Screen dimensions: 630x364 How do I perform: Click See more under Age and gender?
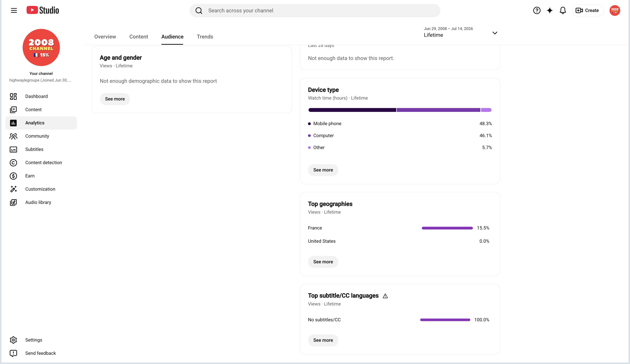pyautogui.click(x=115, y=99)
